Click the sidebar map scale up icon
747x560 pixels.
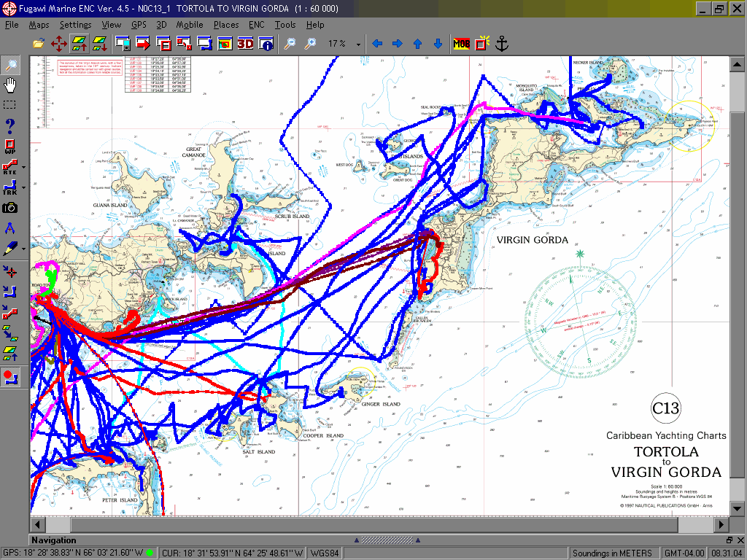point(10,354)
